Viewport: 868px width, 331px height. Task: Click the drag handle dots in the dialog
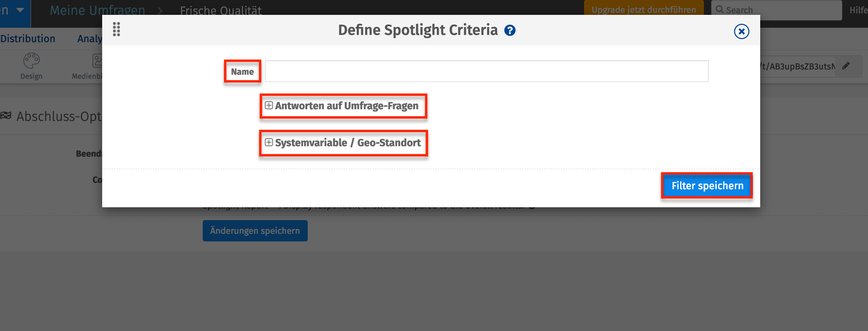point(117,29)
